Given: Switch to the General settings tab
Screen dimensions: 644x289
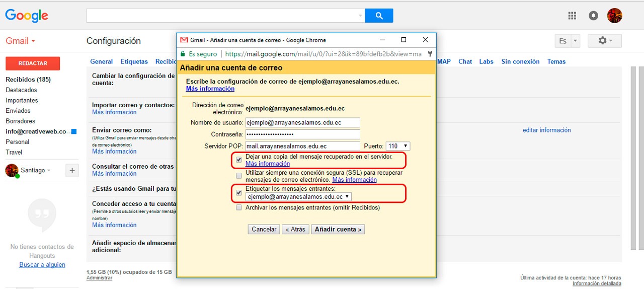Looking at the screenshot, I should click(x=101, y=61).
